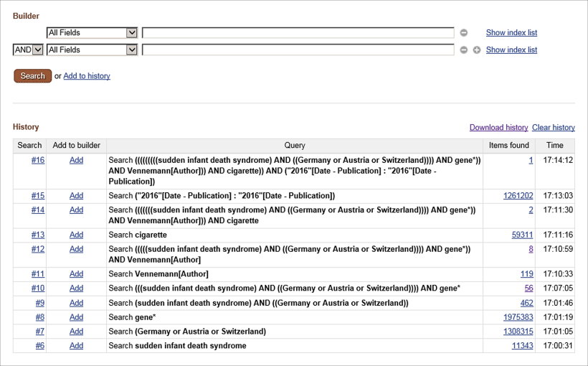Add a new builder row with plus icon

[x=477, y=50]
